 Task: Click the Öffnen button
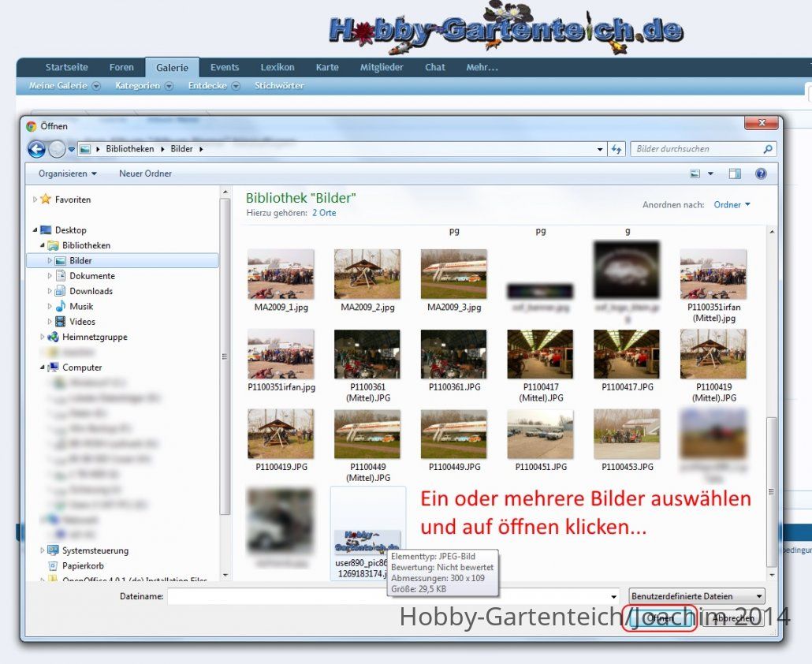click(x=659, y=618)
